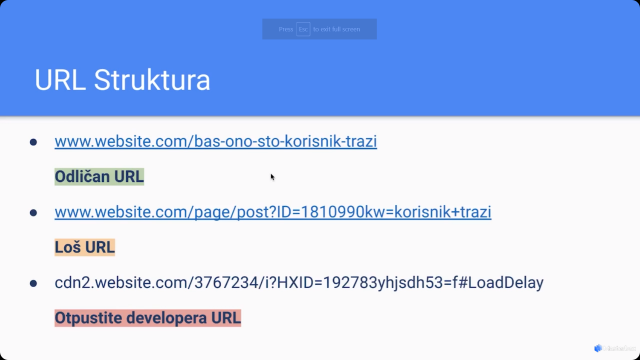
Task: Click the cdn2.website.com LoadDelay URL text
Action: click(299, 283)
